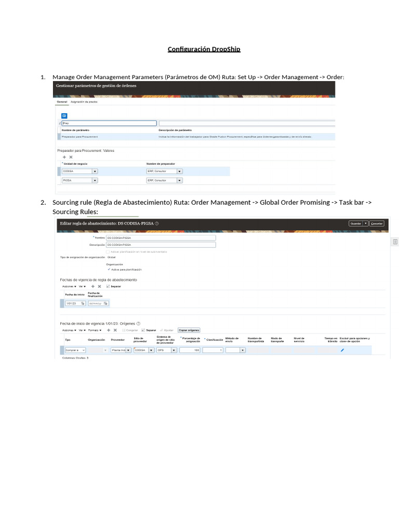Click the Configuración DropShip document title
Viewport: 399px width, 532px height.
204,49
